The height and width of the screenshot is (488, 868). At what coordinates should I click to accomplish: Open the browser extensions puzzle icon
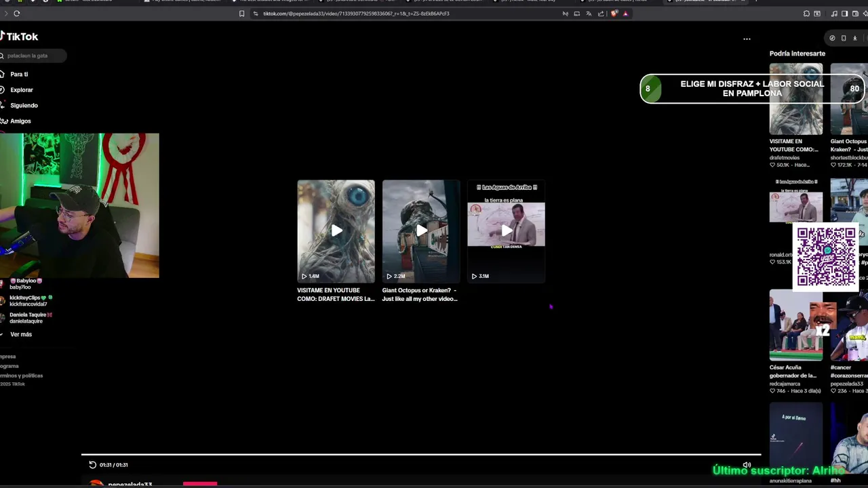tap(806, 14)
